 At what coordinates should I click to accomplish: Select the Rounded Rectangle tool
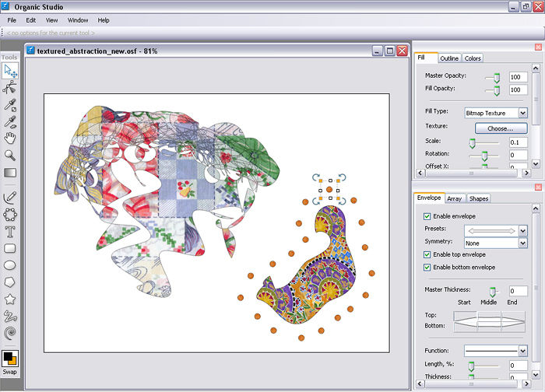coord(9,248)
